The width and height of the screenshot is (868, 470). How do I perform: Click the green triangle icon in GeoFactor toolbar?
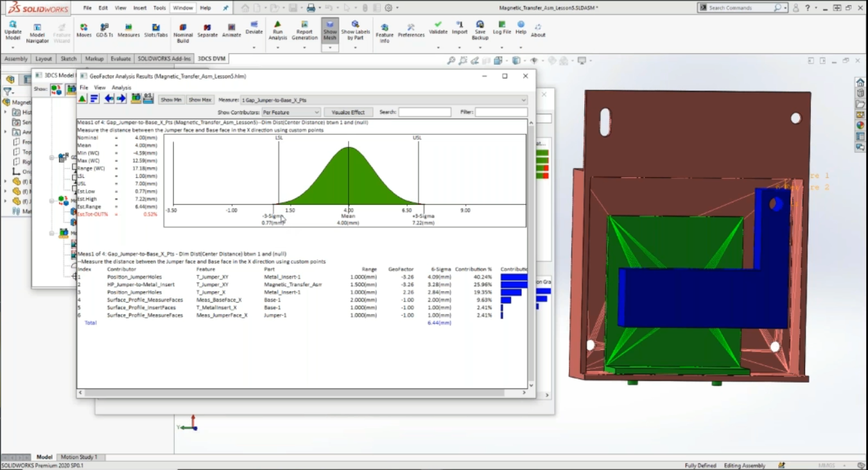(82, 99)
